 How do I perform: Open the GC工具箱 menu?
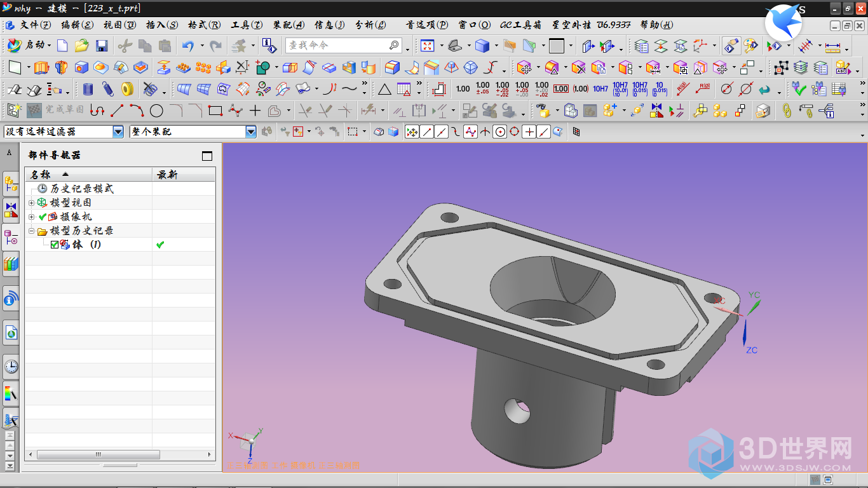520,25
